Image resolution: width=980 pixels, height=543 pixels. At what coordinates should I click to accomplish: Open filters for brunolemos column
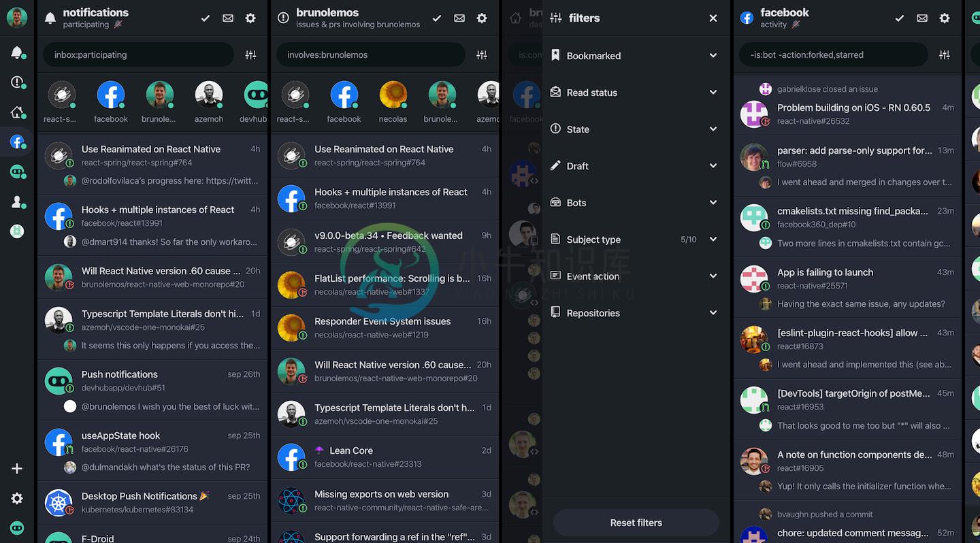482,55
